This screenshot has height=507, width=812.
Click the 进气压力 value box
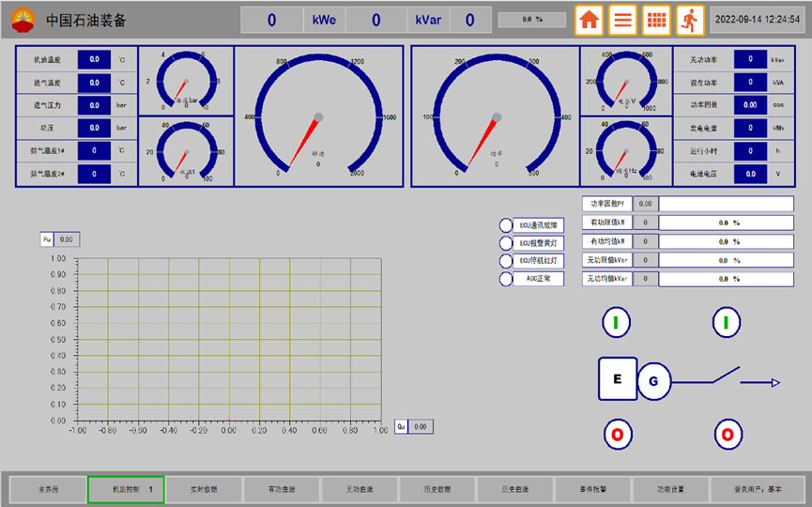point(94,105)
